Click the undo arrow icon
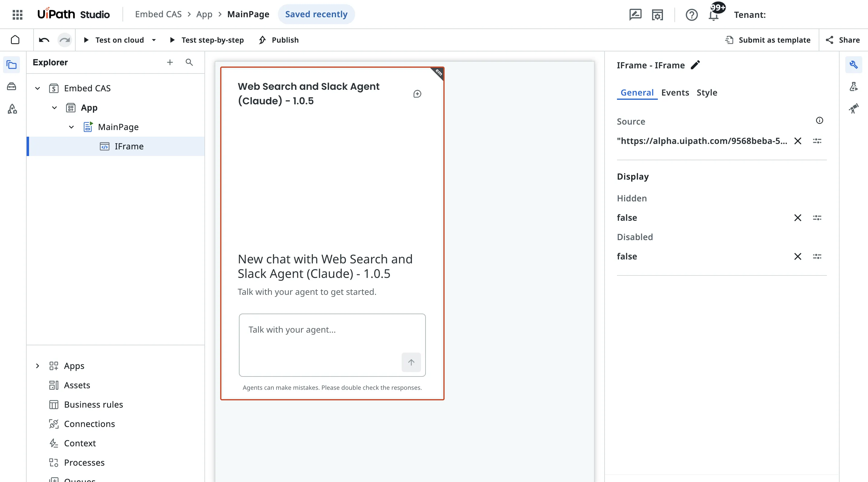This screenshot has height=482, width=868. [44, 40]
